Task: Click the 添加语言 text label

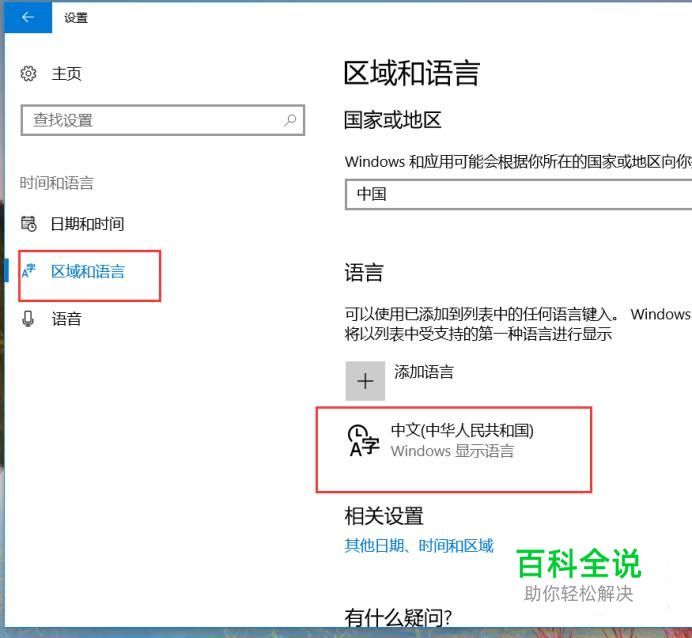Action: tap(424, 372)
